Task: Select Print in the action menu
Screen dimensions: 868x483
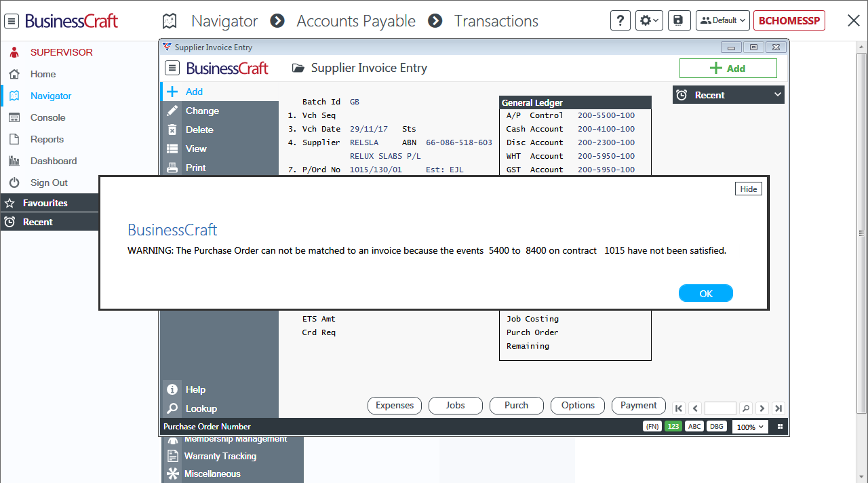Action: tap(220, 168)
